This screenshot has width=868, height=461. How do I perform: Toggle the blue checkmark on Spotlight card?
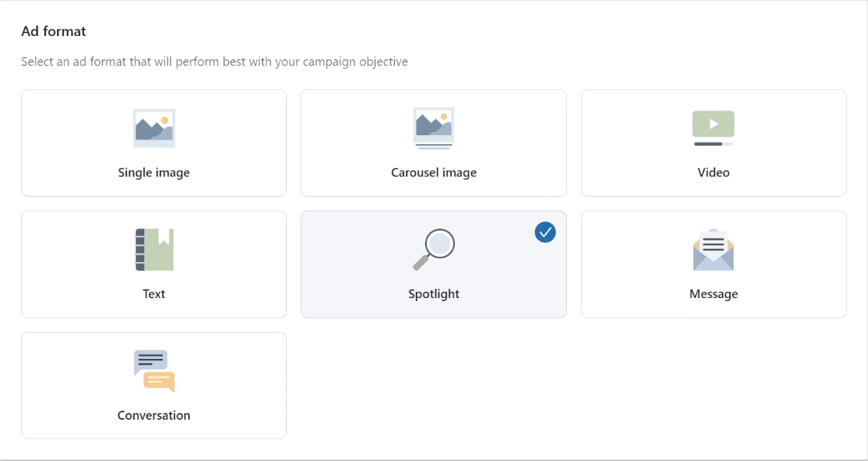[545, 232]
